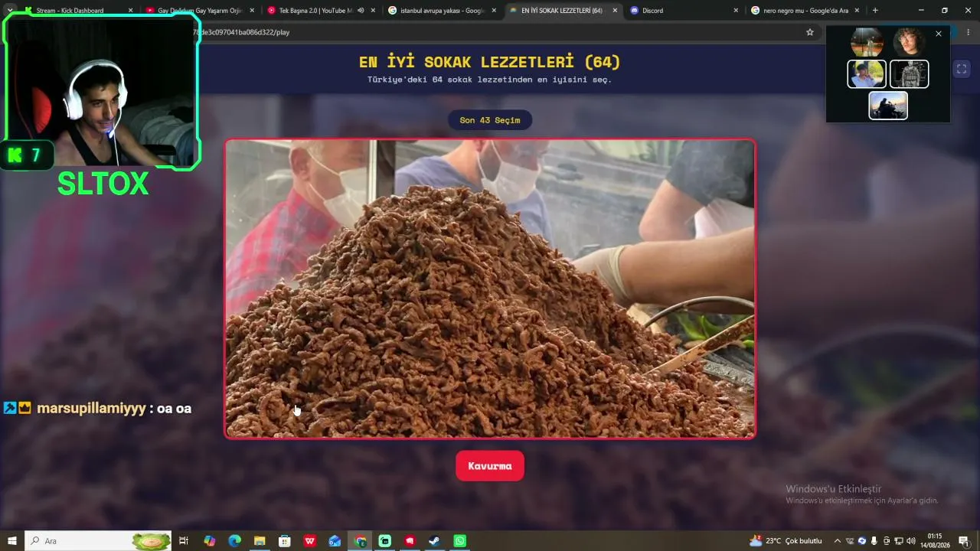Open the volume control in the tray
Image resolution: width=980 pixels, height=551 pixels.
911,541
